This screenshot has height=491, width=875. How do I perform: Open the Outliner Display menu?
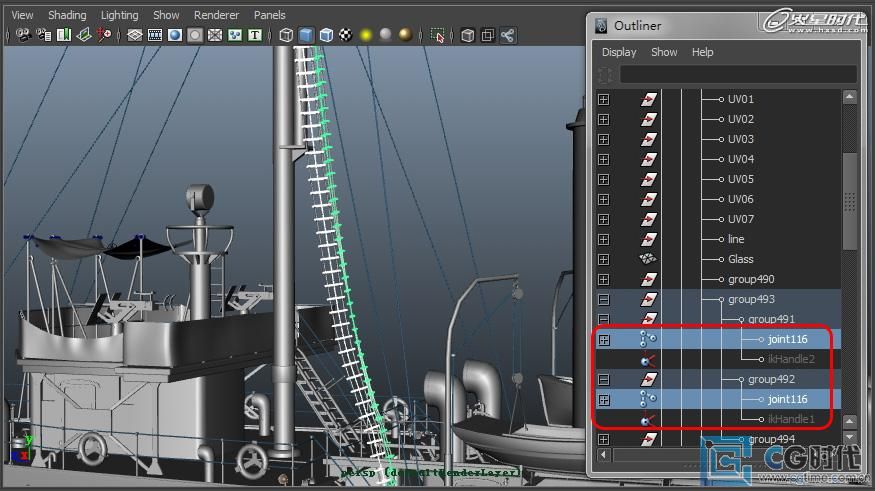619,52
